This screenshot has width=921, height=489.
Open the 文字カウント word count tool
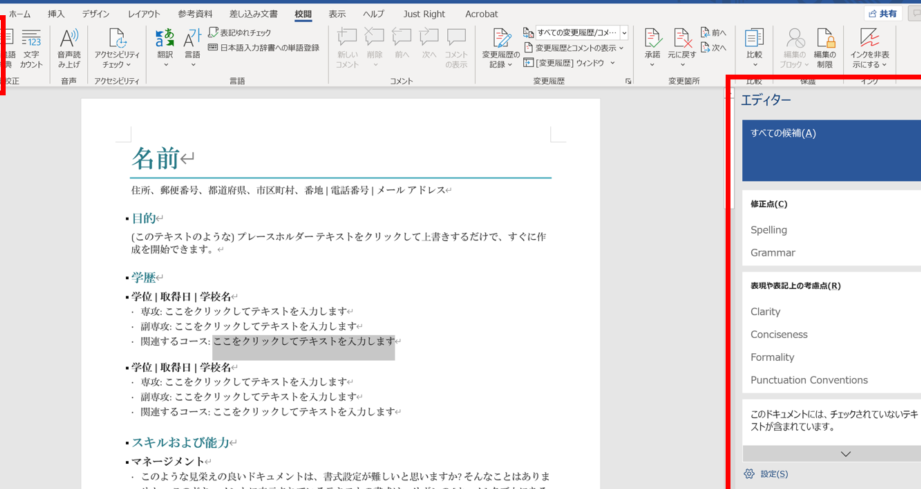tap(31, 48)
